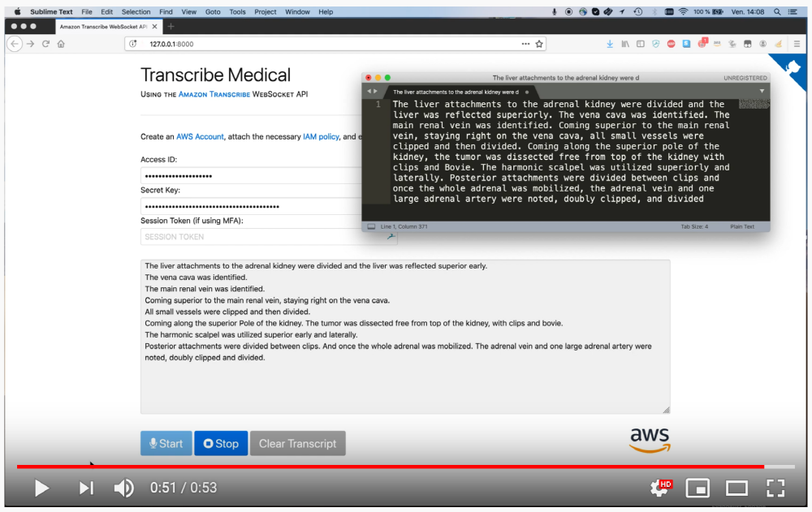The width and height of the screenshot is (812, 512).
Task: Click Clear Transcript button
Action: pyautogui.click(x=297, y=444)
